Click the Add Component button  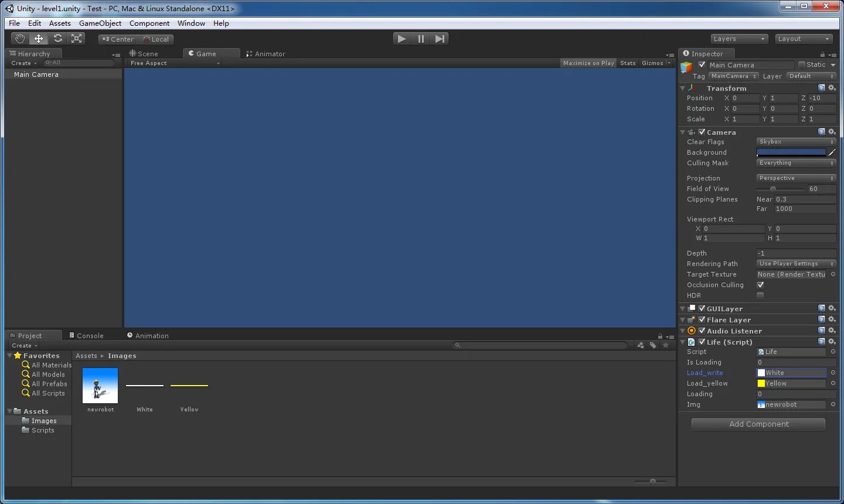(x=758, y=424)
